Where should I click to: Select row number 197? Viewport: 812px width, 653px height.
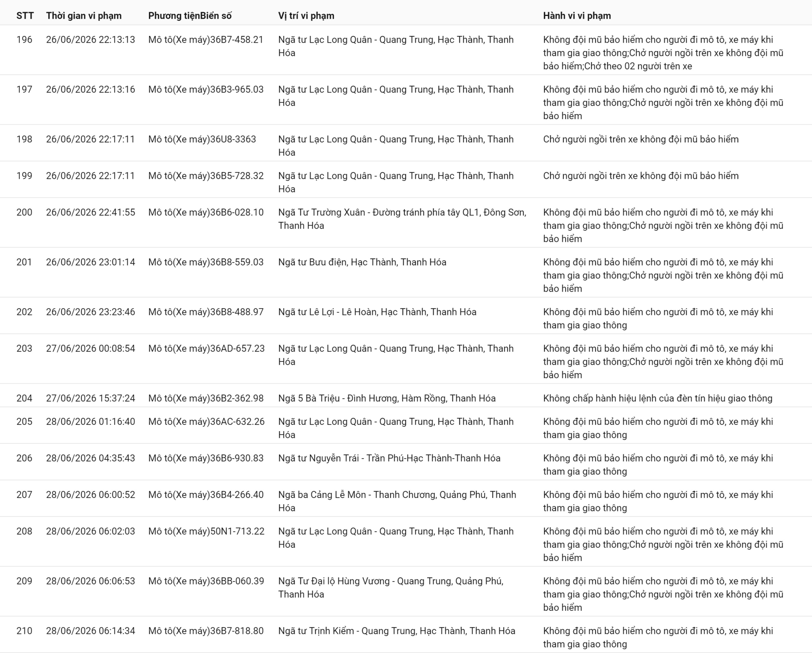(24, 90)
